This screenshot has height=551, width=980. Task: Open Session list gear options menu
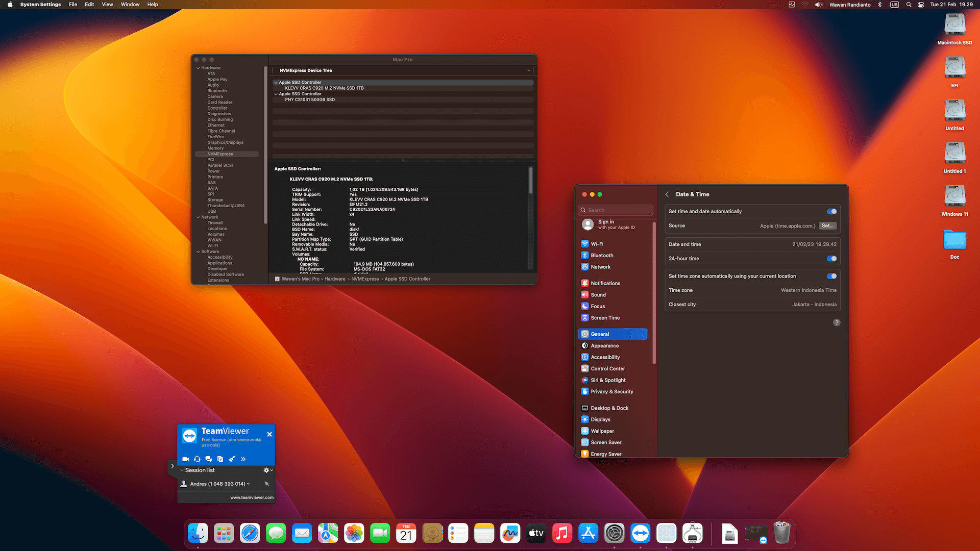click(x=268, y=470)
